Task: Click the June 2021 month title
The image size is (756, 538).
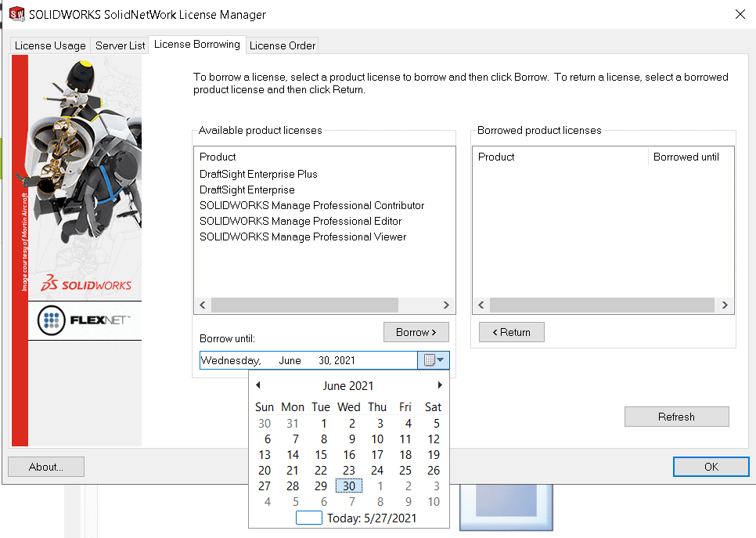Action: (348, 385)
